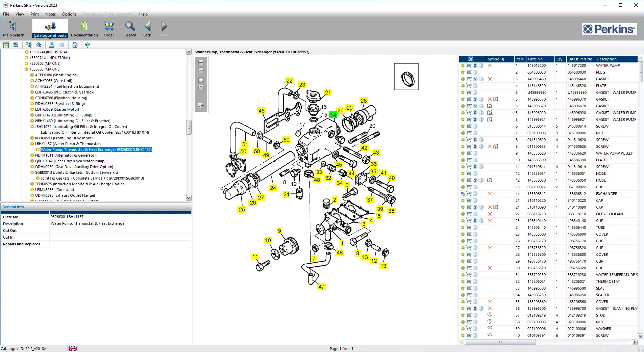Open the Notes menu
Viewport: 644px width, 352px height.
tap(50, 14)
